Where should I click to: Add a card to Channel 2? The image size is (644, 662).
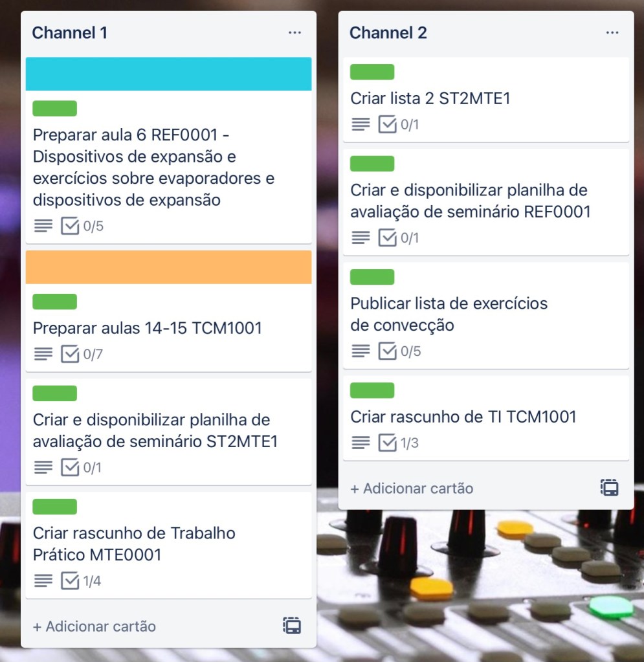point(412,488)
